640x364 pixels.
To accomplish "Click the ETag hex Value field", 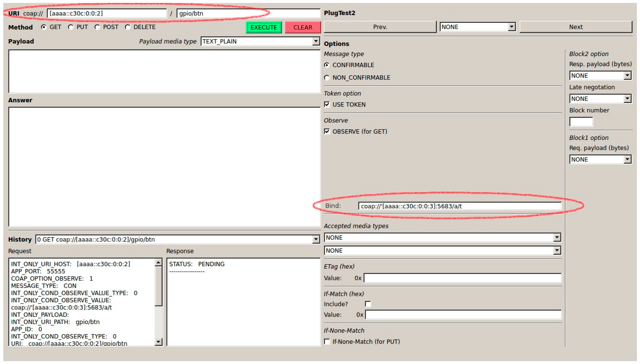I will [x=462, y=278].
